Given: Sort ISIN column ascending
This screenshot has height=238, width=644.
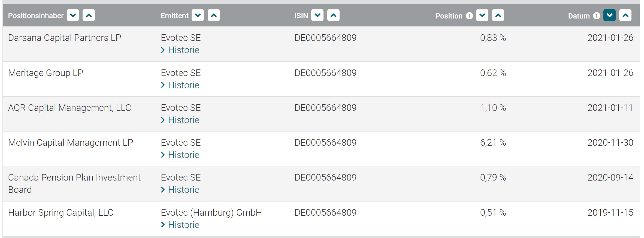Looking at the screenshot, I should point(333,15).
